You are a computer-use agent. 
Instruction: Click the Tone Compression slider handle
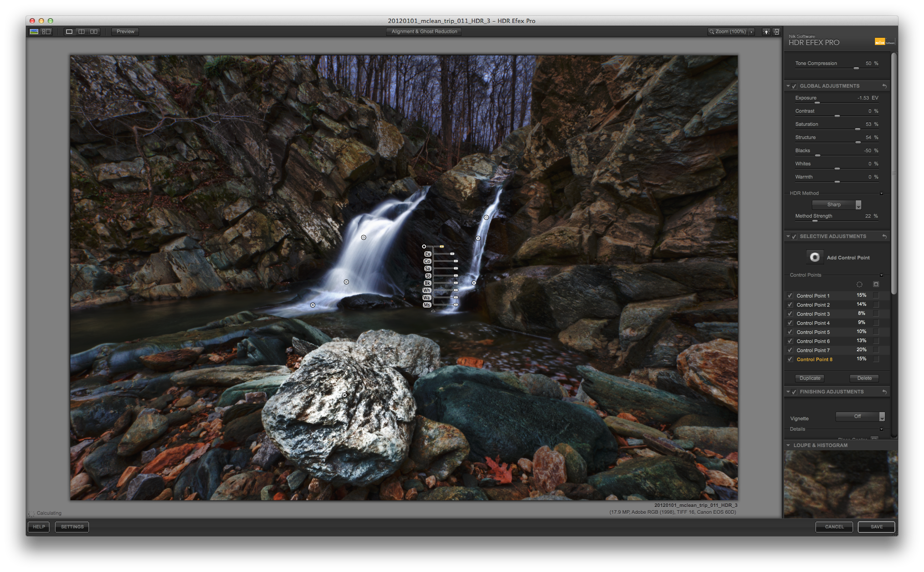[856, 68]
